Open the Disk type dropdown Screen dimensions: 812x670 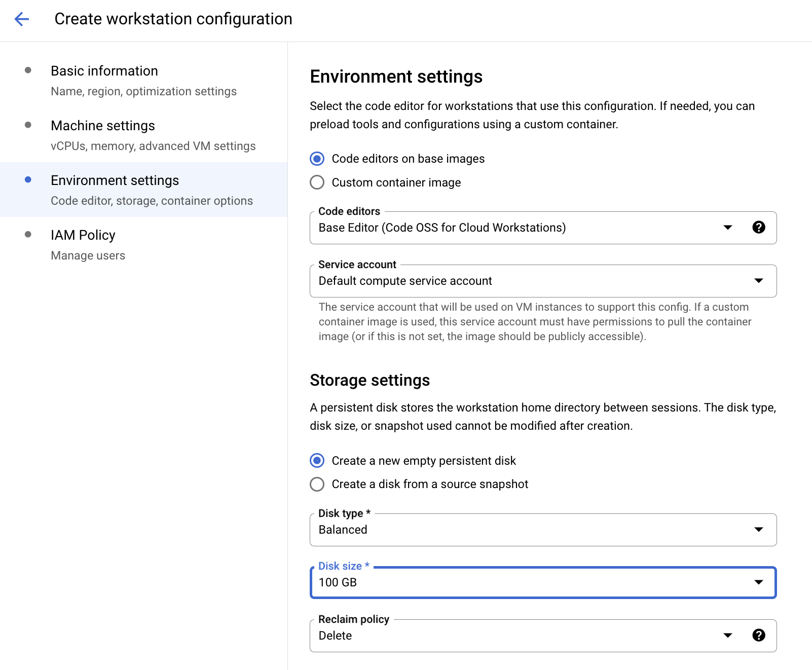(532, 530)
